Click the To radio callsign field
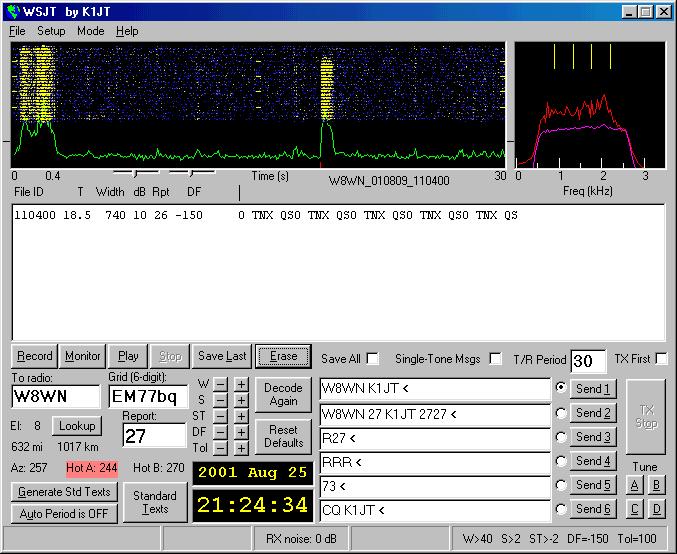677x554 pixels. 55,396
